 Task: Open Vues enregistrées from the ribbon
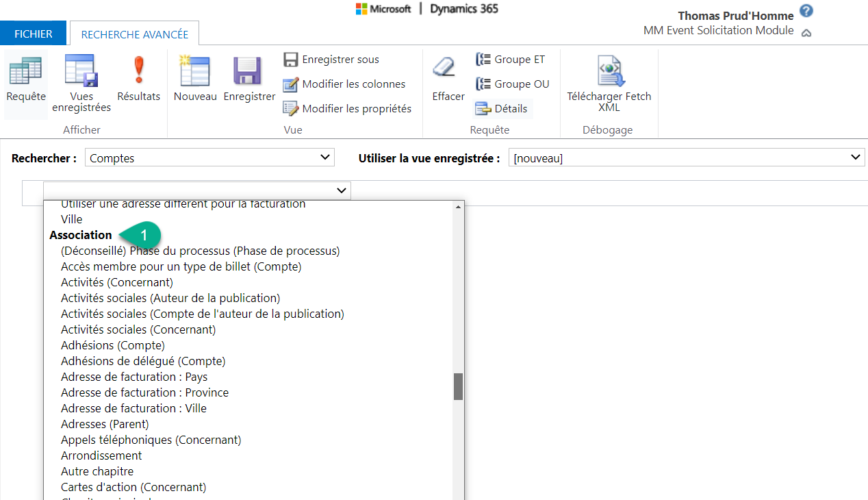(x=81, y=71)
